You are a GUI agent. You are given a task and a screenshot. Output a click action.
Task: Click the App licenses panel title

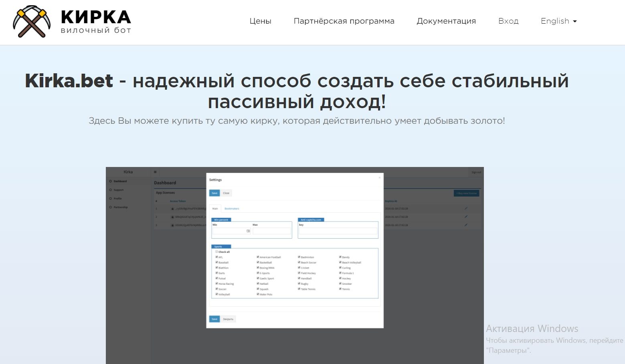(165, 193)
